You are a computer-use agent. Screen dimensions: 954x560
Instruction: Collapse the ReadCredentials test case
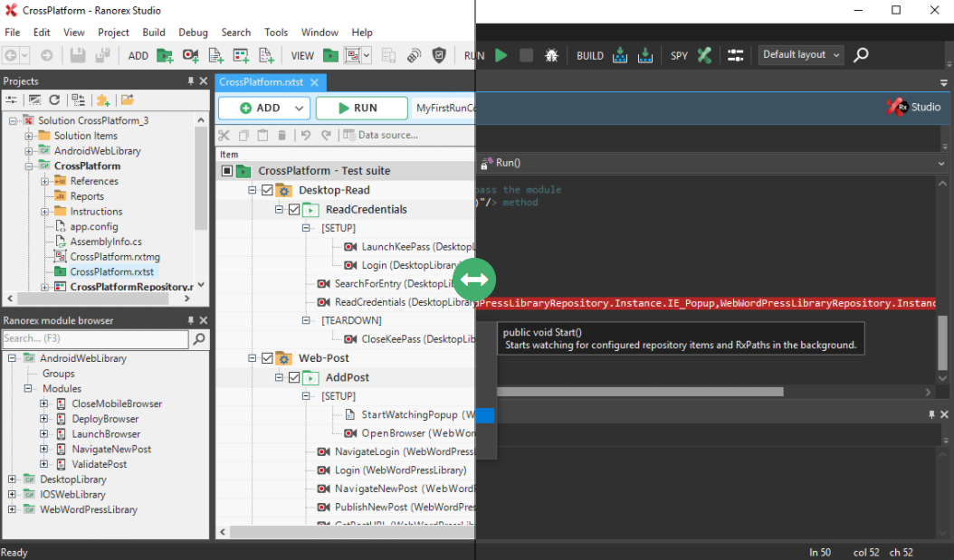pyautogui.click(x=281, y=210)
